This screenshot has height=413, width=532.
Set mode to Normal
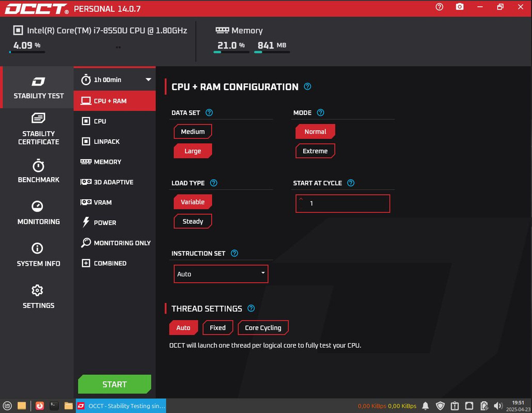(315, 132)
